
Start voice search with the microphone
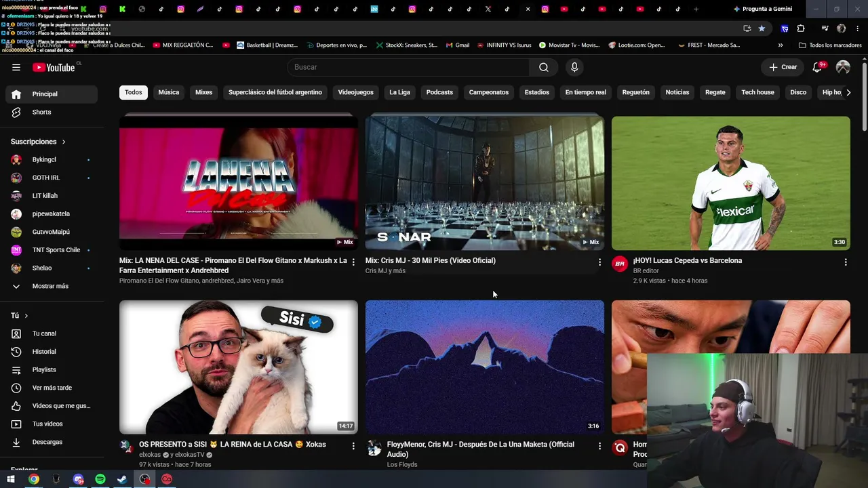click(x=574, y=67)
